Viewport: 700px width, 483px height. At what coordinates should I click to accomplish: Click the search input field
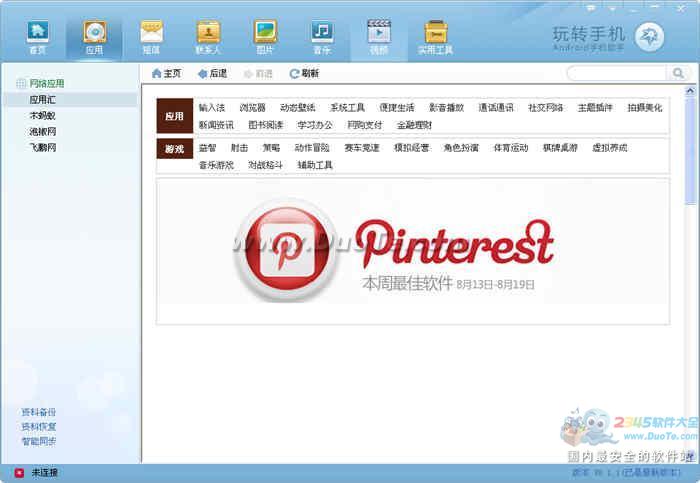[620, 73]
